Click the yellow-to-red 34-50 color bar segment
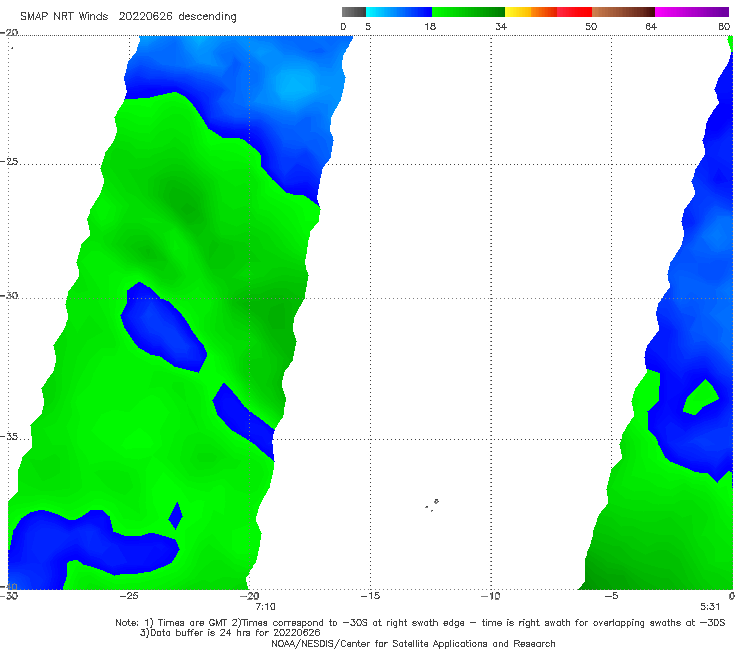This screenshot has height=650, width=740. tap(548, 12)
